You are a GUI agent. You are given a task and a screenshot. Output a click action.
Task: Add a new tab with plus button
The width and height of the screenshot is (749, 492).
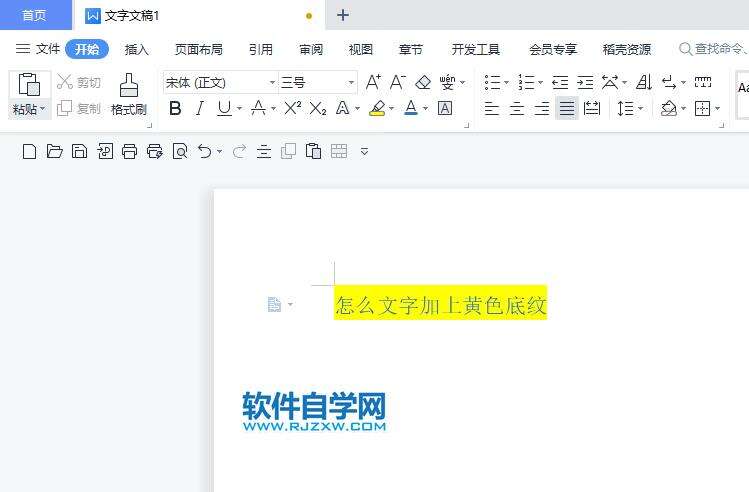(x=343, y=15)
